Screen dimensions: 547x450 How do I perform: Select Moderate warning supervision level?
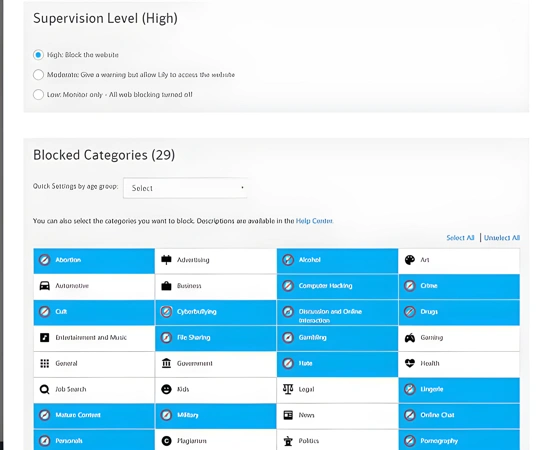pos(38,75)
